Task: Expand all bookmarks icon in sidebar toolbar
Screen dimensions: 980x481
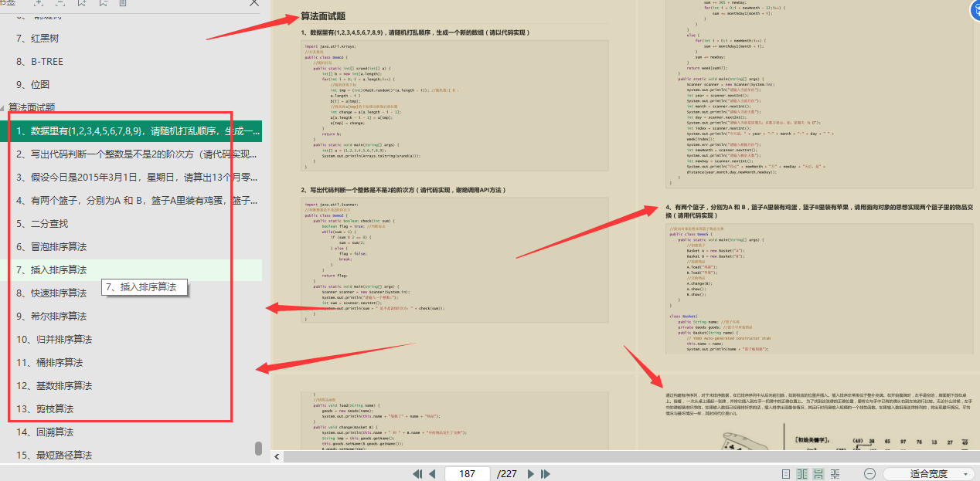Action: 40,3
